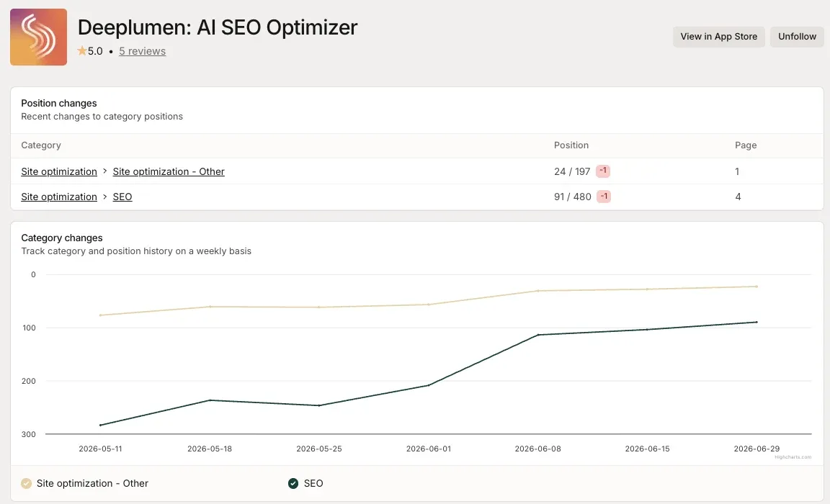Click View in App Store button
830x504 pixels.
719,37
